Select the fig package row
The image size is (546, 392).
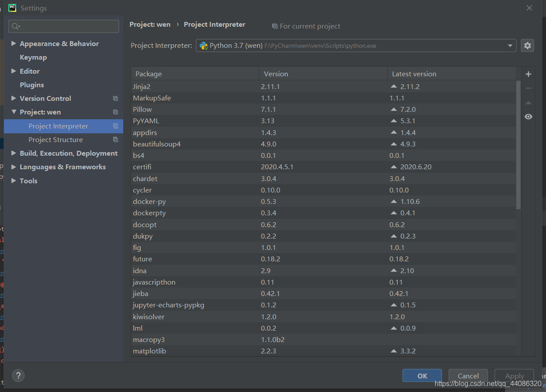pos(324,247)
